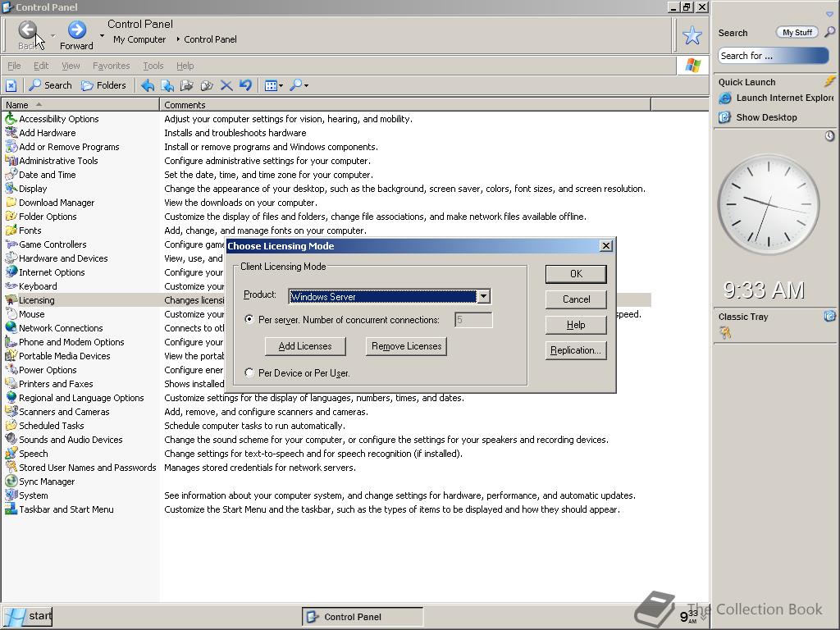Open the Forward history dropdown arrow
840x630 pixels.
pyautogui.click(x=102, y=36)
